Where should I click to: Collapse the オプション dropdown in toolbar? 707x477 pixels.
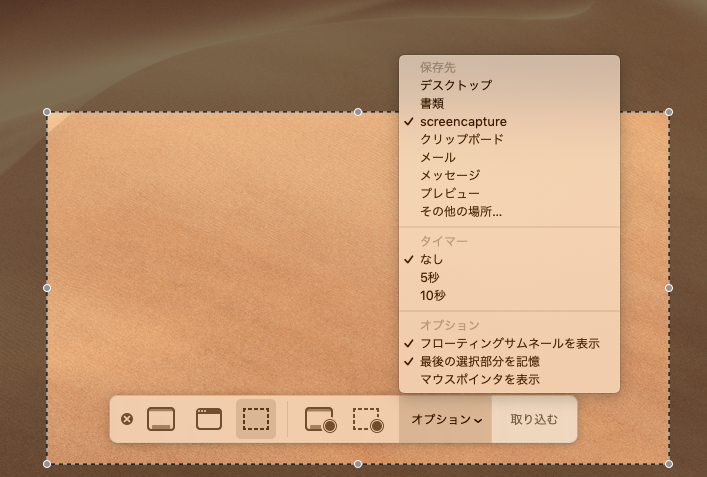445,419
